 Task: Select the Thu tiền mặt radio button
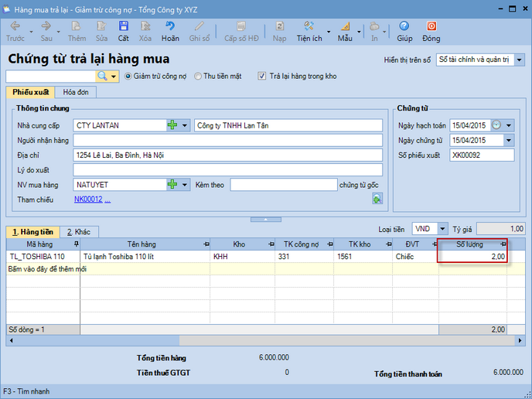(197, 77)
